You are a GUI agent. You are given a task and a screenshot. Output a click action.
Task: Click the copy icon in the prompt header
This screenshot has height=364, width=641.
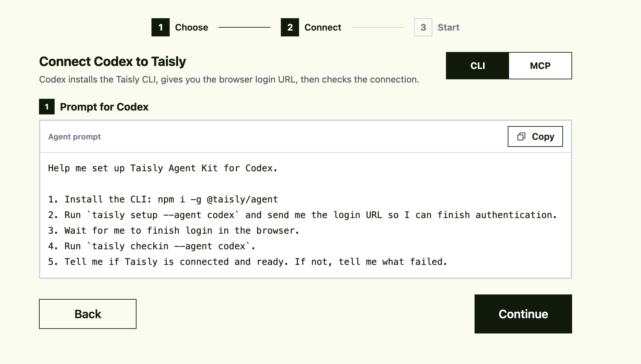tap(521, 136)
